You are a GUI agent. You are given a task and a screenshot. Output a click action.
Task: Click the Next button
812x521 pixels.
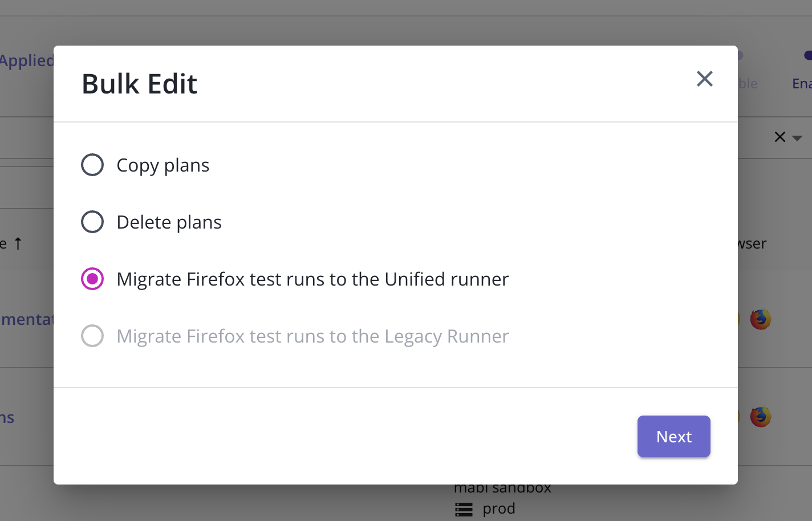click(x=673, y=436)
